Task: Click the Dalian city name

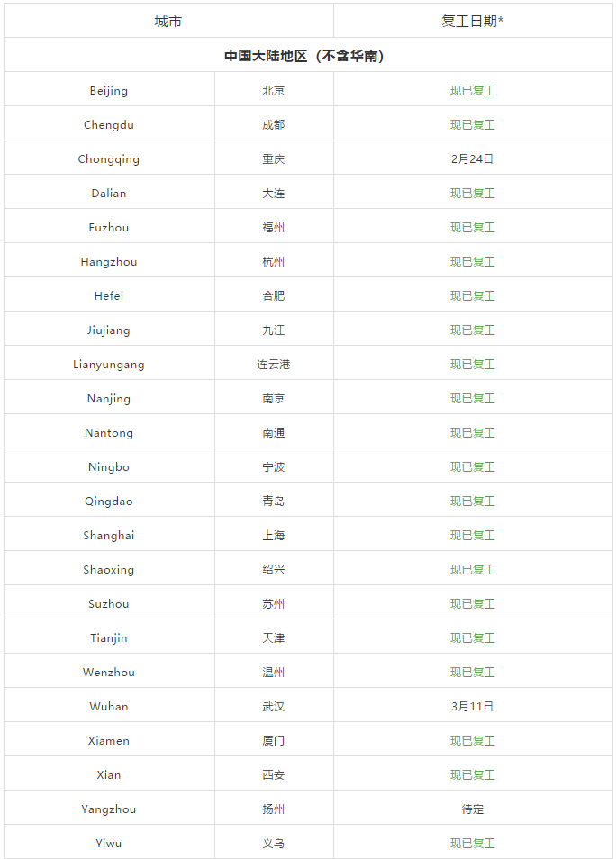Action: (109, 194)
